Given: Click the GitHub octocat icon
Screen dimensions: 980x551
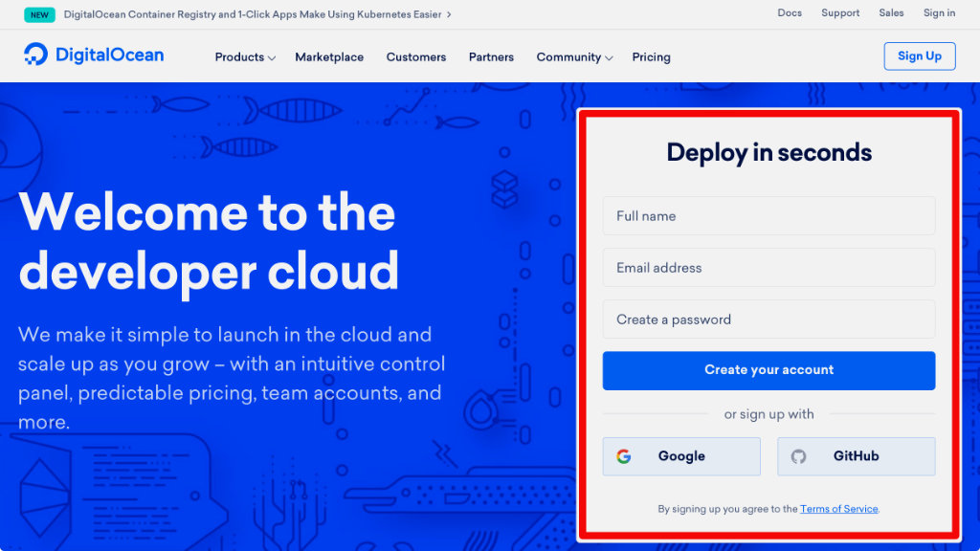Looking at the screenshot, I should [798, 456].
